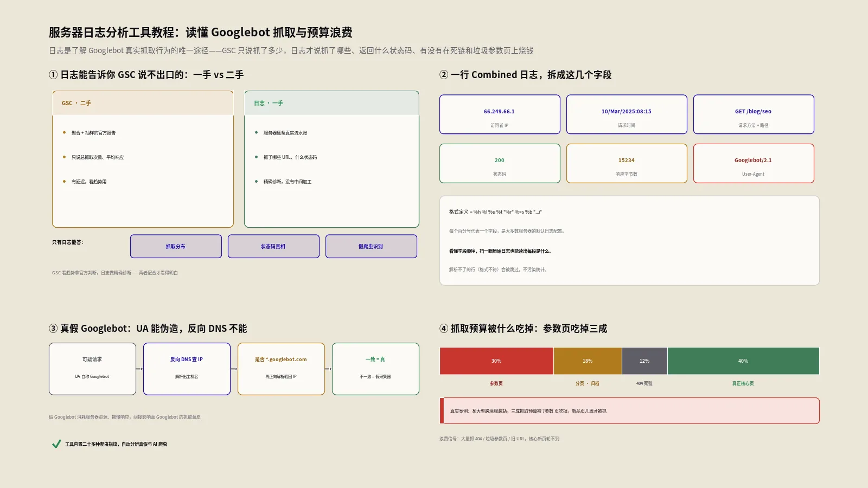The image size is (868, 488).
Task: Click the 是否 *.googlebot.com step box
Action: point(281,369)
